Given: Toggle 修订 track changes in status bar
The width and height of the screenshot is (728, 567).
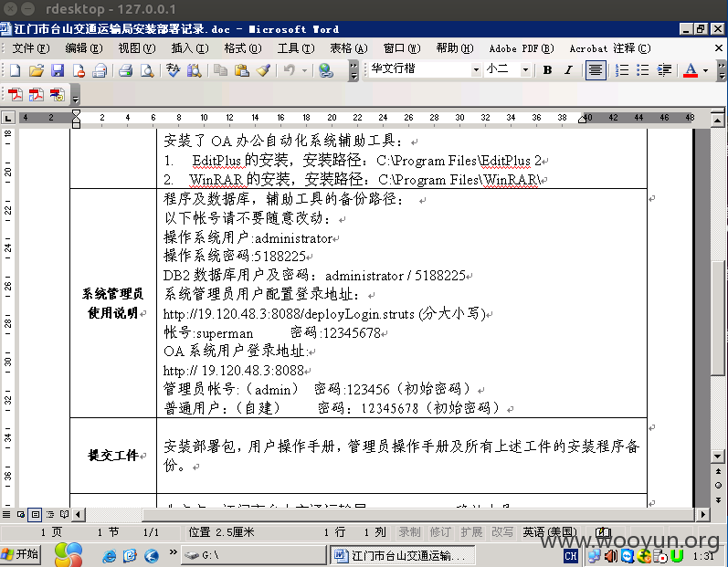Looking at the screenshot, I should [440, 532].
